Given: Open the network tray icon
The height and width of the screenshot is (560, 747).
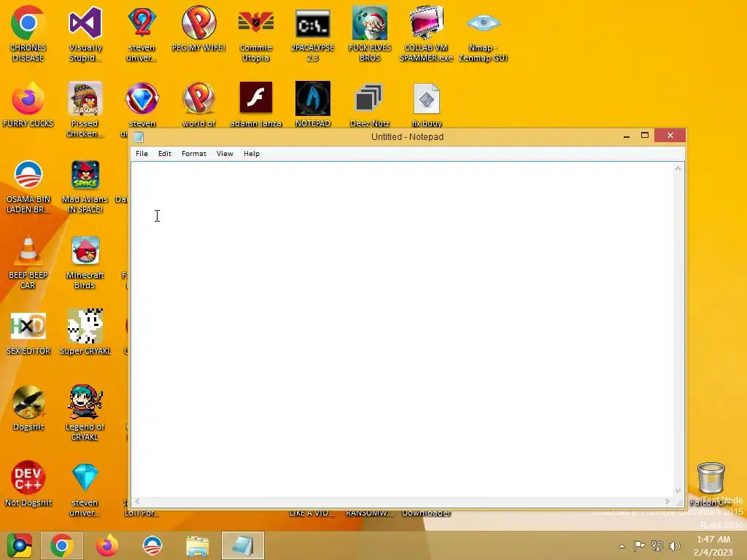Looking at the screenshot, I should tap(657, 545).
